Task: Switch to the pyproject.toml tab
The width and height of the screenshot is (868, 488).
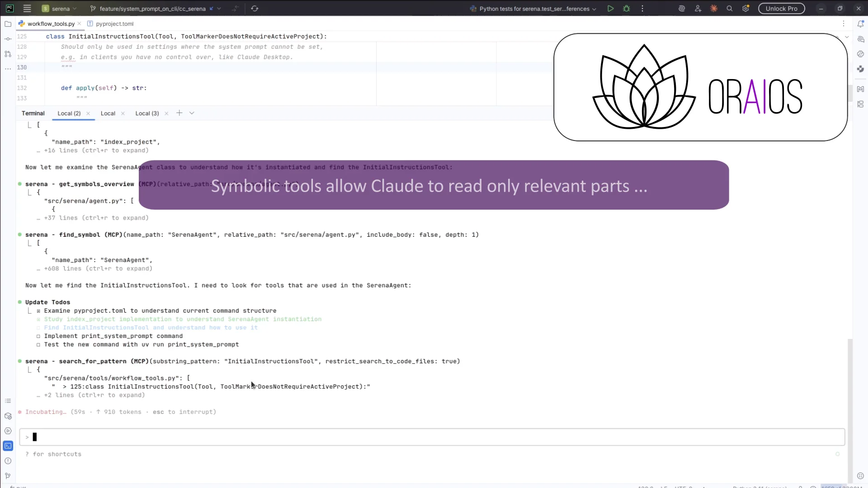Action: click(110, 23)
